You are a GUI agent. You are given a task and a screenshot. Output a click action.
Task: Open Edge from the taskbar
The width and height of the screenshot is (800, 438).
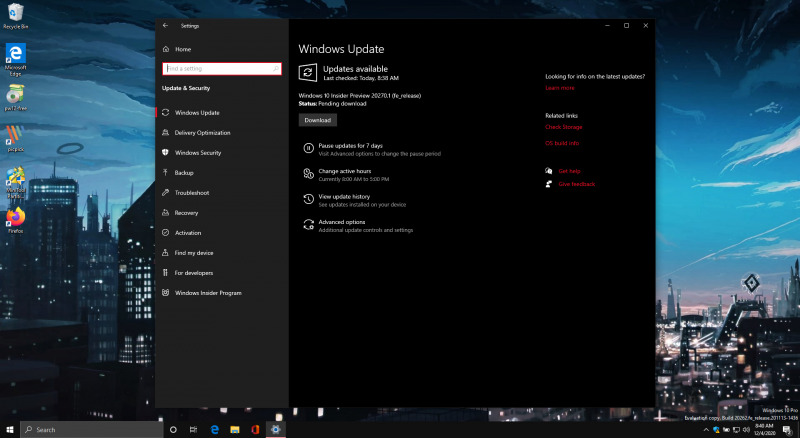point(214,430)
